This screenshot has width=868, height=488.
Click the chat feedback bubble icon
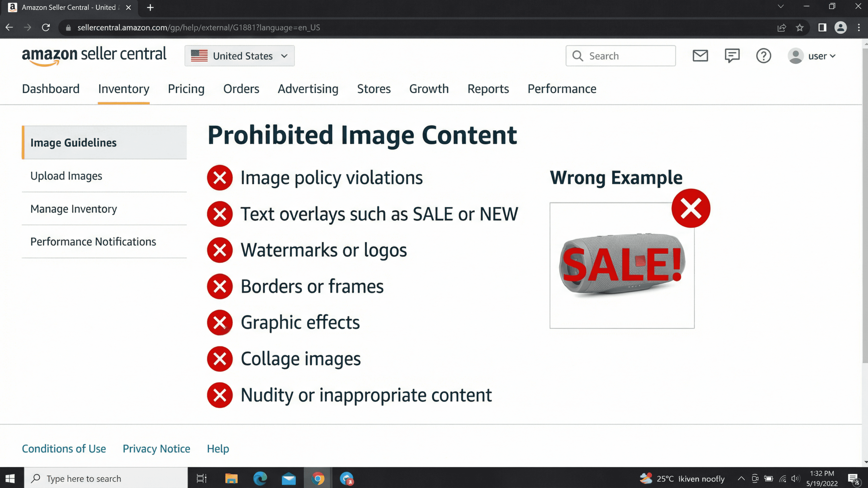click(x=732, y=56)
